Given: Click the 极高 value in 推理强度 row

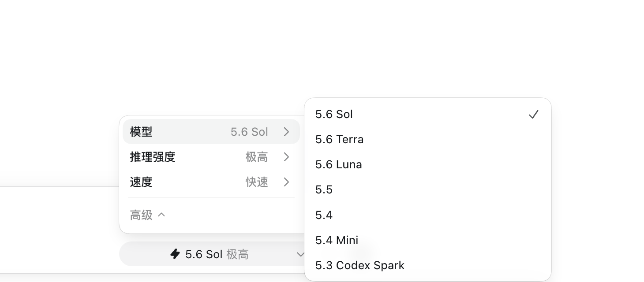Looking at the screenshot, I should [257, 157].
